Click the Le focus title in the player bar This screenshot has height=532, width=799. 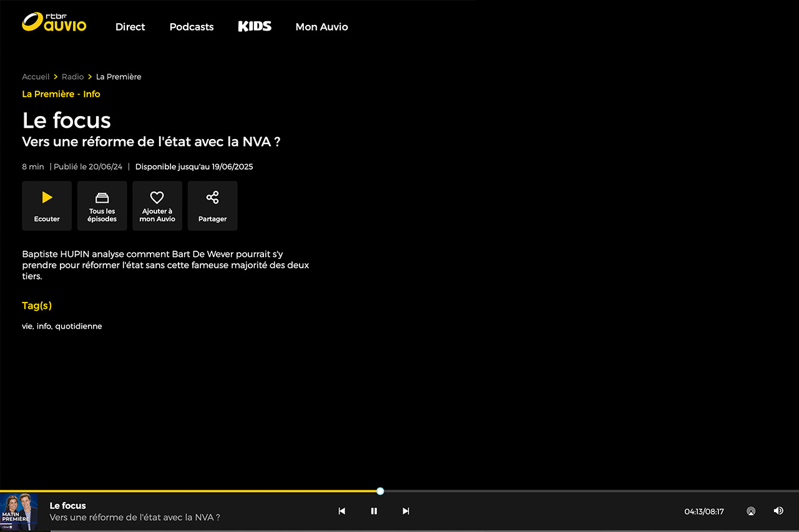coord(67,506)
